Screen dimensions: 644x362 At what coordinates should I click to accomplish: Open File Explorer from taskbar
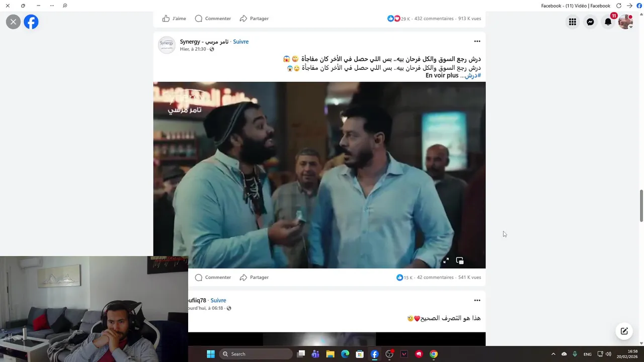pos(330,354)
